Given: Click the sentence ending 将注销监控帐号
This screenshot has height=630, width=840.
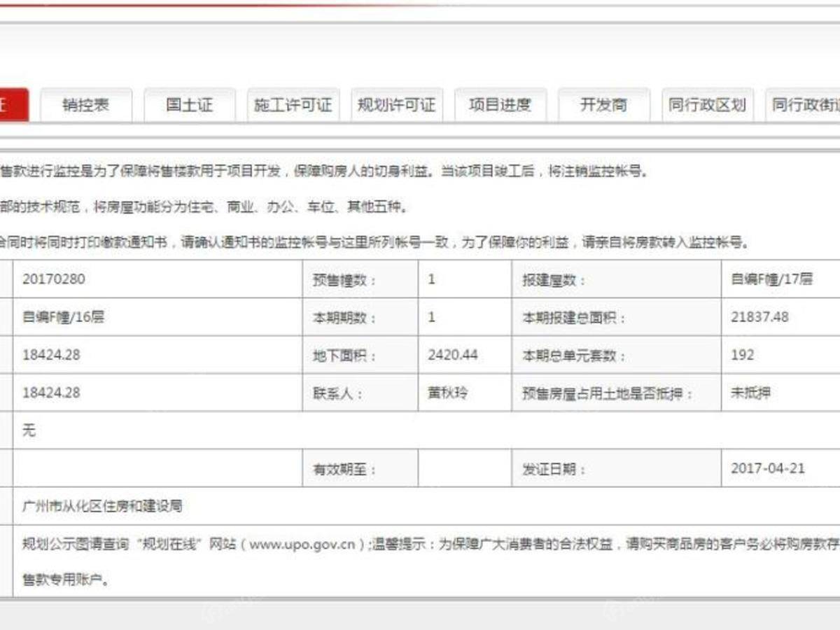Looking at the screenshot, I should pyautogui.click(x=324, y=171).
